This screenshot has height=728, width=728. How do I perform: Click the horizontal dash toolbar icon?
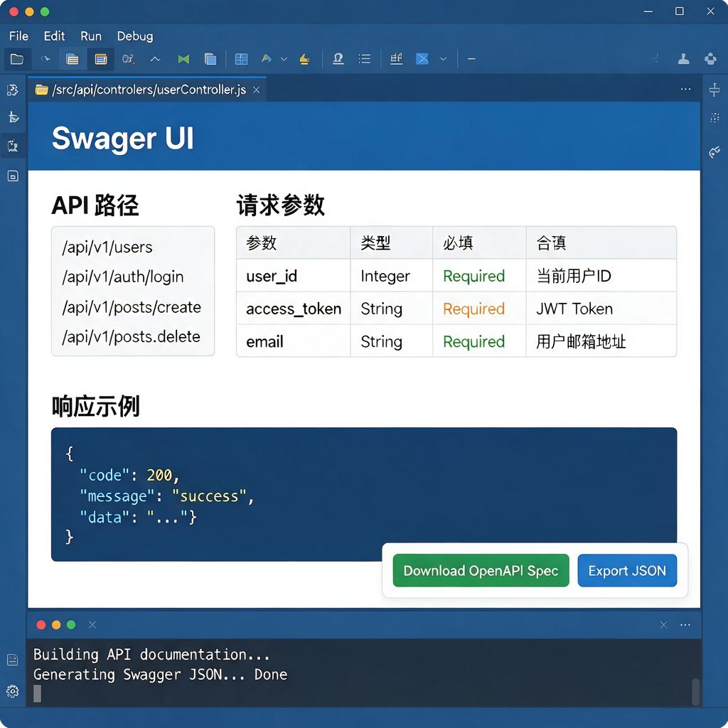click(471, 59)
